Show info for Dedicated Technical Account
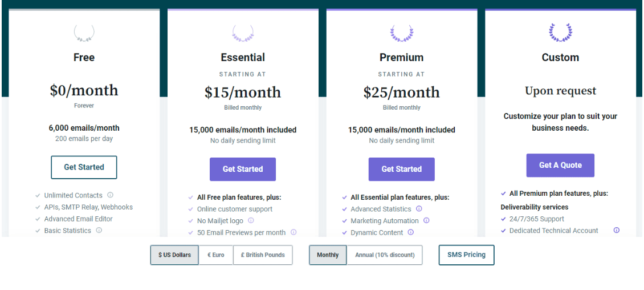The width and height of the screenshot is (644, 290). click(617, 231)
